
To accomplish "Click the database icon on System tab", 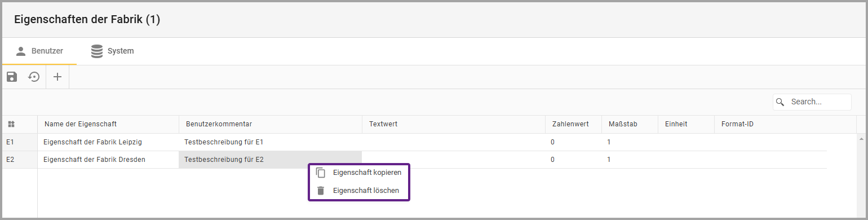I will click(x=97, y=51).
